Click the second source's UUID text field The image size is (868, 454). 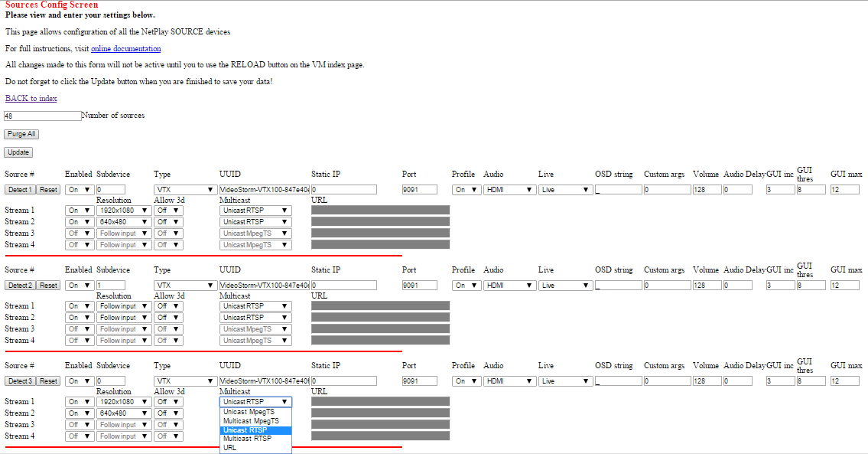pyautogui.click(x=264, y=286)
